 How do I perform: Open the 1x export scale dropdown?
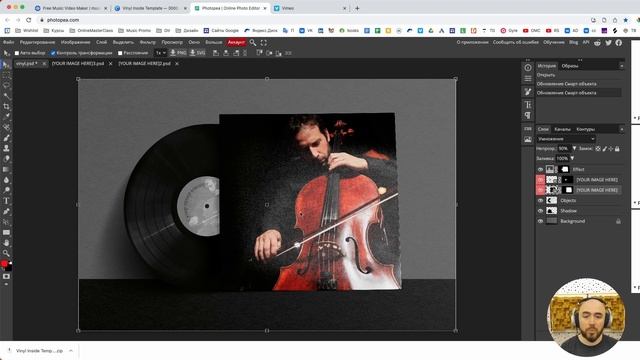coord(160,53)
